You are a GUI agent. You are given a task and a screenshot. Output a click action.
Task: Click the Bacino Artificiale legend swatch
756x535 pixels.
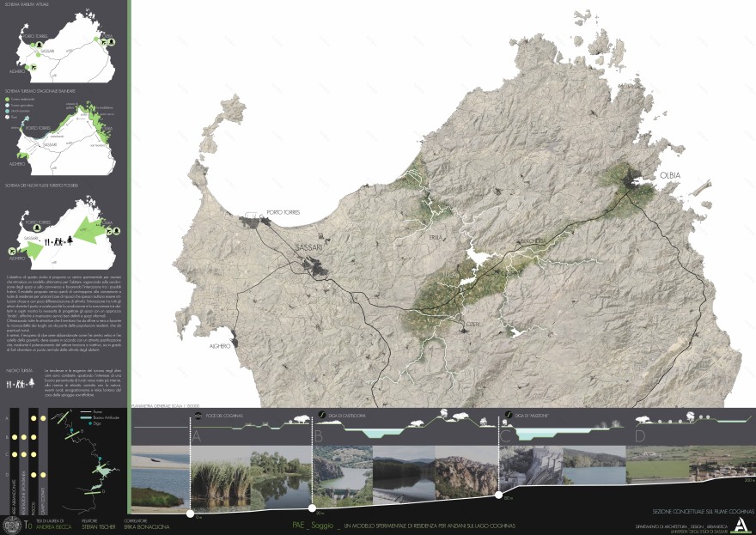pos(83,417)
